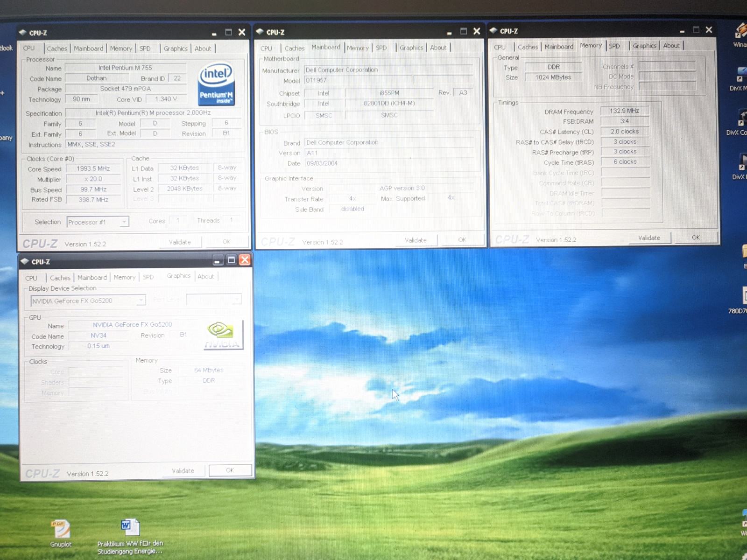Select SPD tab in processor window
747x560 pixels.
pyautogui.click(x=145, y=49)
